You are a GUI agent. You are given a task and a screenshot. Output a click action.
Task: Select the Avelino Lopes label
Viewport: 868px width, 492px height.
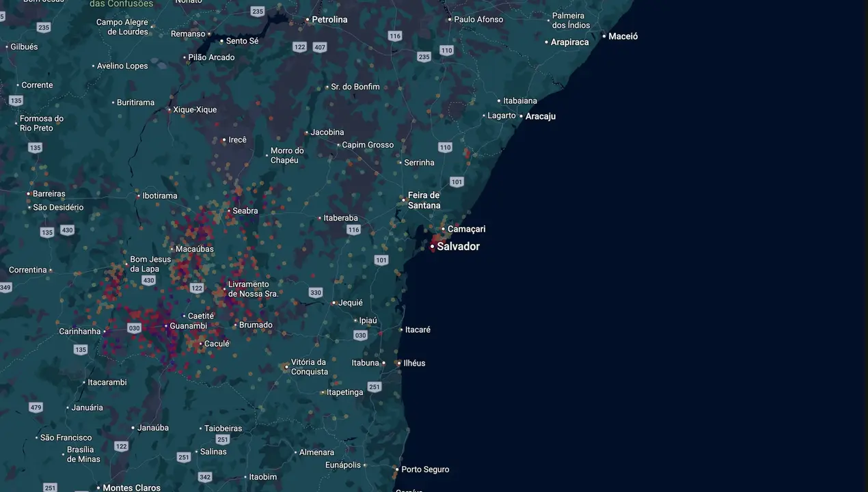pos(122,66)
